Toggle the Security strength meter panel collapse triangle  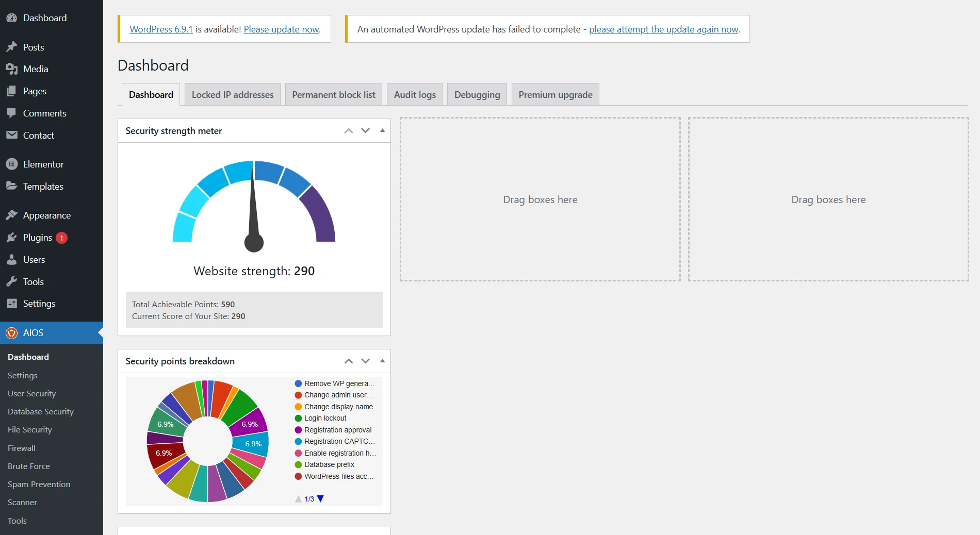(382, 130)
